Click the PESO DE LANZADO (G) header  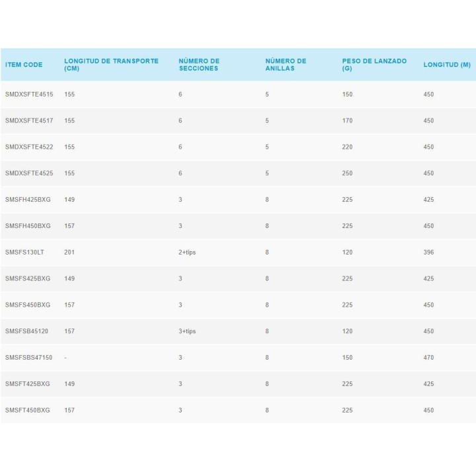[374, 65]
